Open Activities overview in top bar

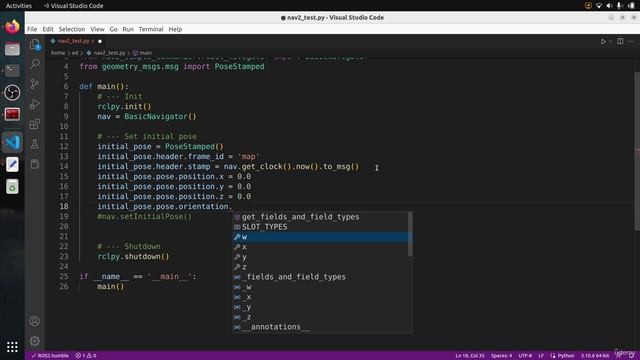point(19,6)
